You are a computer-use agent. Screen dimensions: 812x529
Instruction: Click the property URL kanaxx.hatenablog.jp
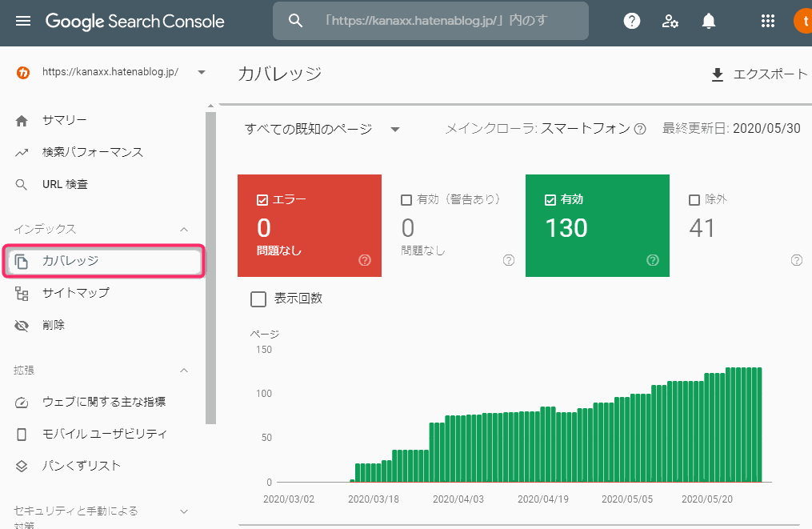click(x=110, y=72)
